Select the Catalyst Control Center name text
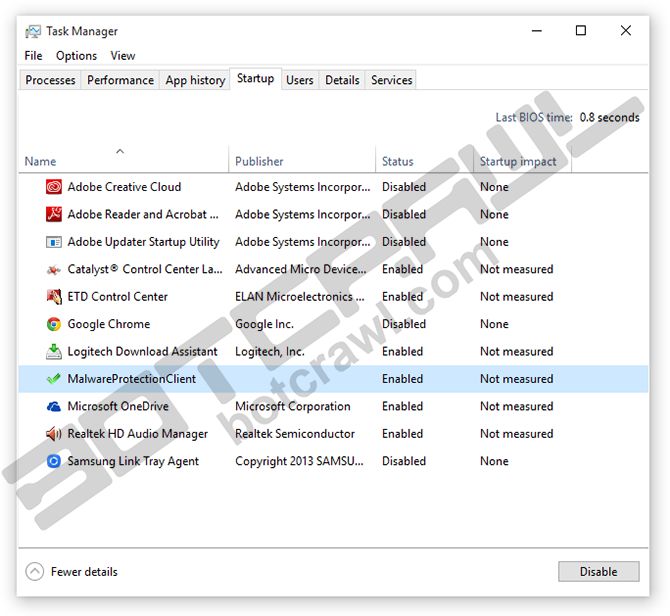This screenshot has height=616, width=670. (x=145, y=270)
